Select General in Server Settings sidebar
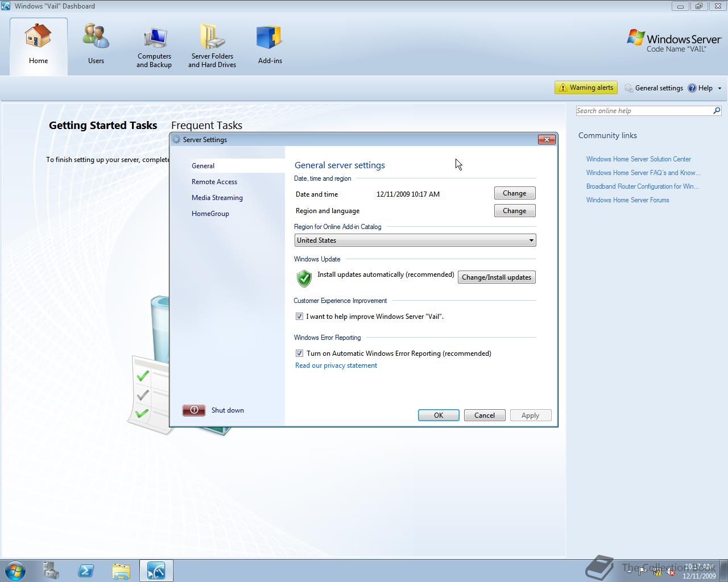The height and width of the screenshot is (582, 728). tap(238, 166)
